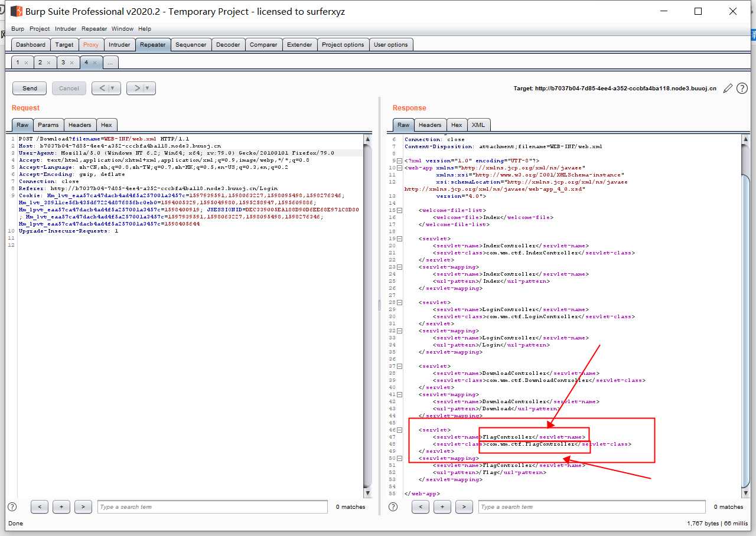
Task: Select Repeater tab 3
Action: [x=68, y=63]
